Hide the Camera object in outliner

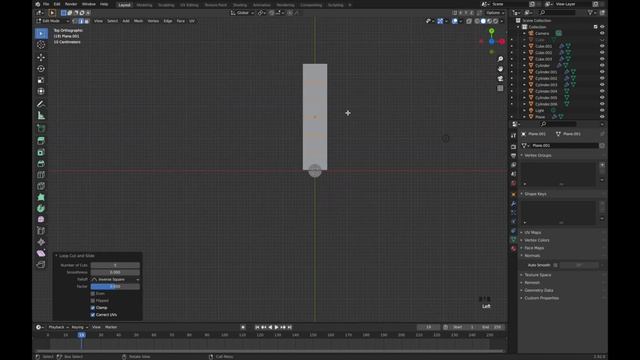[x=602, y=33]
